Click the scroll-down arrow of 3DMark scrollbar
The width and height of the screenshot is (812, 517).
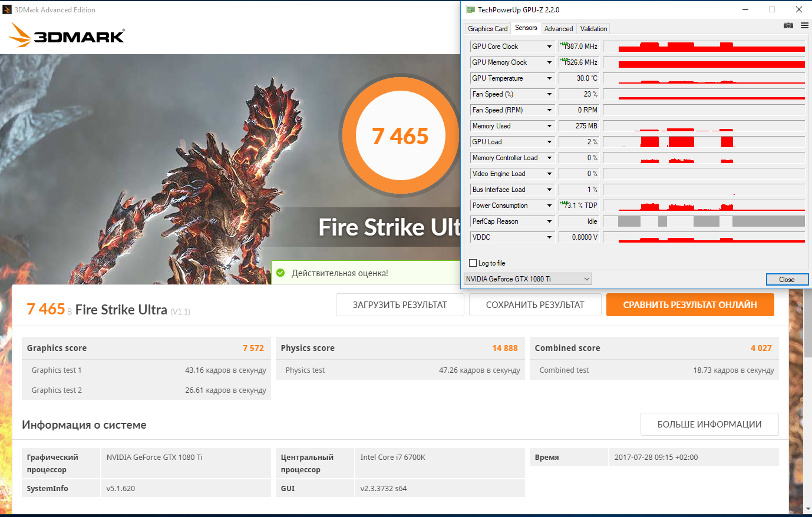pos(807,509)
